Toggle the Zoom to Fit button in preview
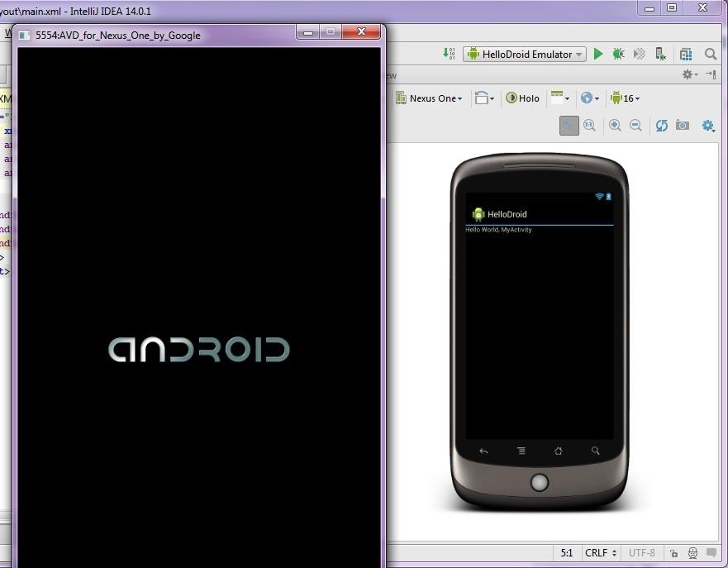This screenshot has height=568, width=728. pyautogui.click(x=569, y=126)
